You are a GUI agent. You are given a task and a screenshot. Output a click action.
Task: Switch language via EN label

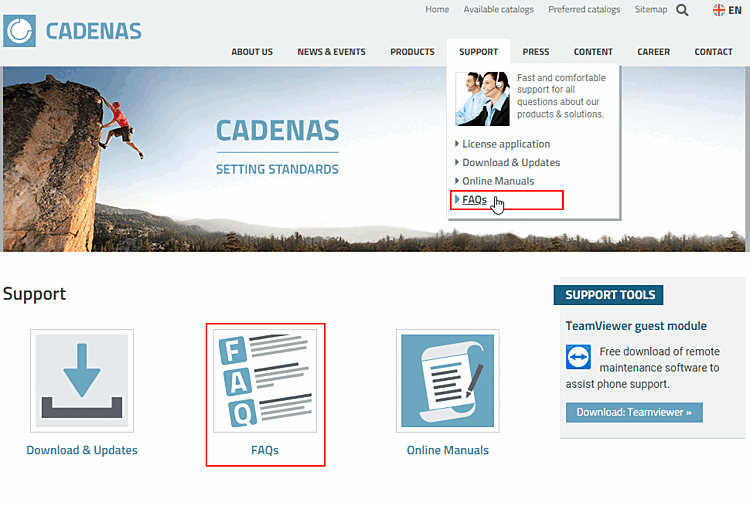[735, 10]
